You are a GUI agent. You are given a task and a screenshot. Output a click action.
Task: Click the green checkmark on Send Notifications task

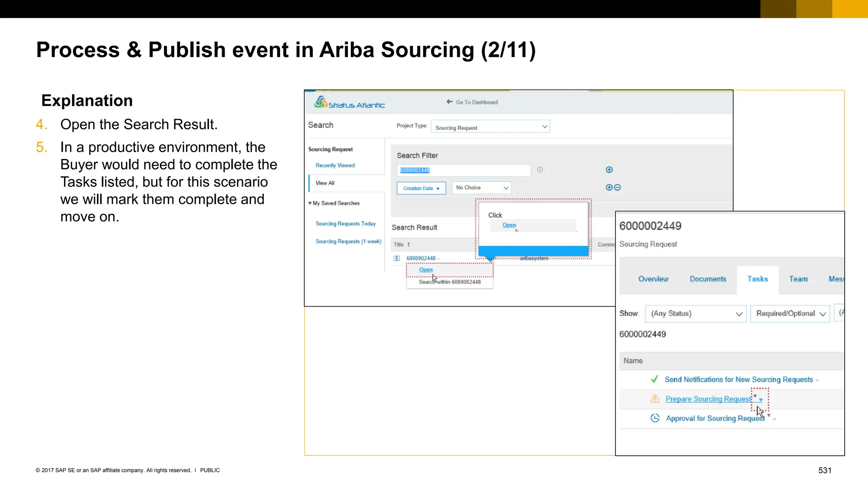coord(654,379)
